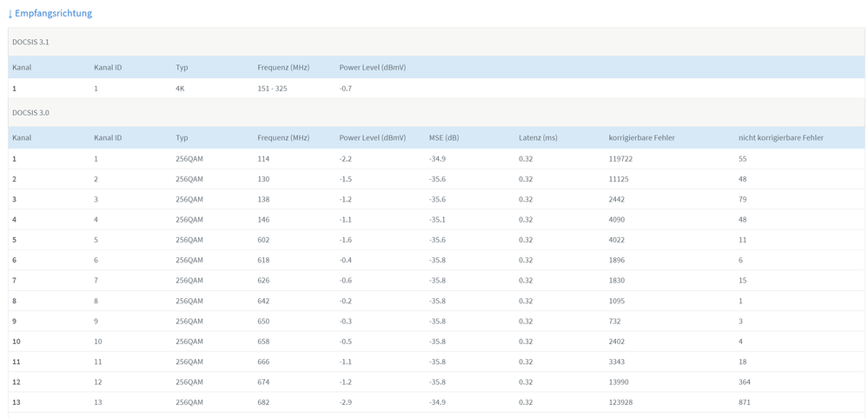The height and width of the screenshot is (418, 868).
Task: Select the power level value -0.7
Action: (x=345, y=89)
